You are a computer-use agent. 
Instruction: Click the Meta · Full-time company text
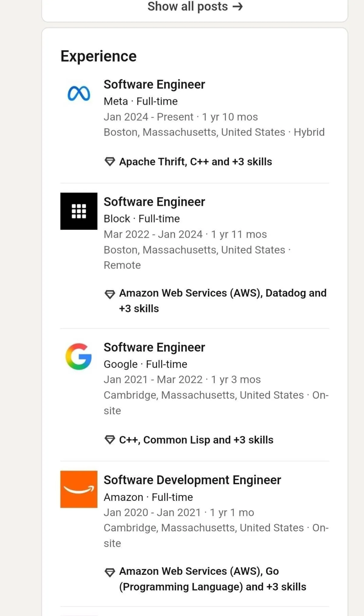coord(140,101)
